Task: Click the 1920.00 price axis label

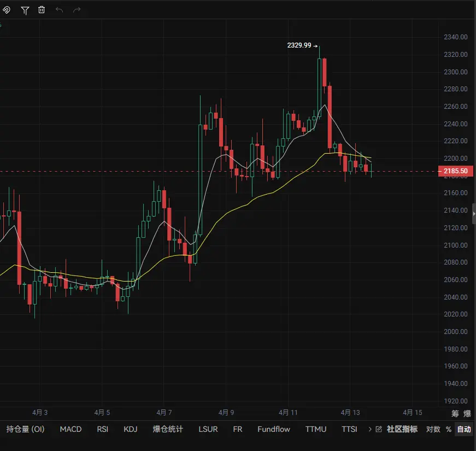Action: pos(455,401)
